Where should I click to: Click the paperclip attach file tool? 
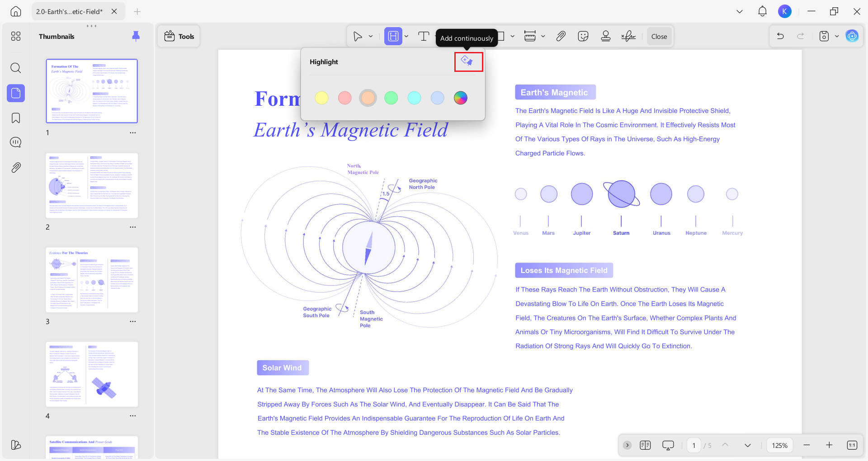coord(561,37)
